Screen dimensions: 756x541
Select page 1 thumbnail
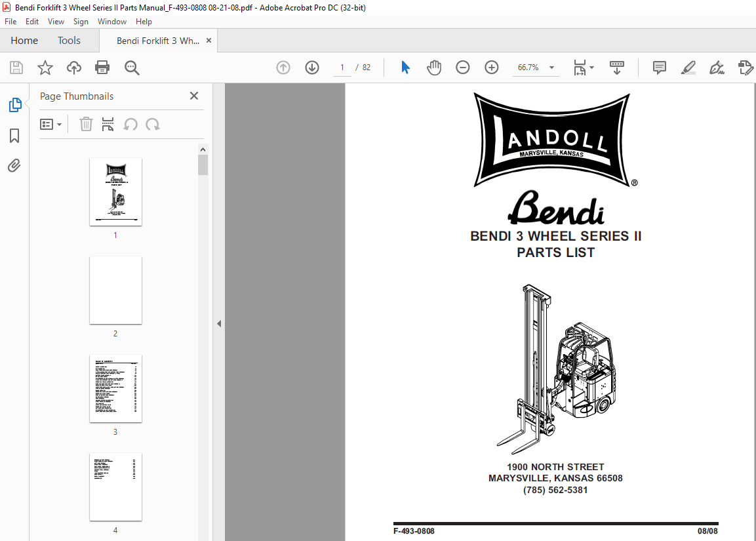[115, 192]
